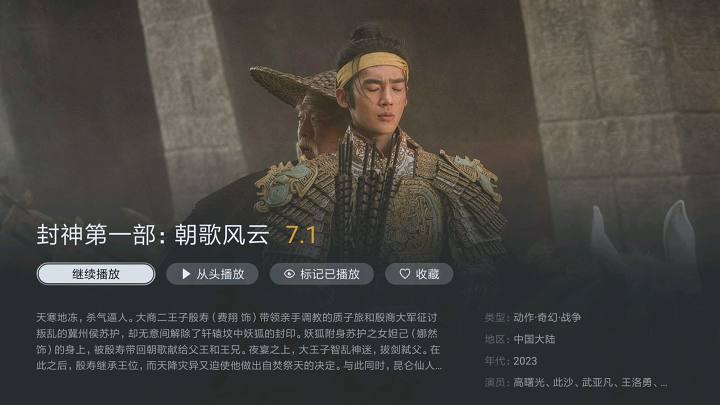The width and height of the screenshot is (720, 405).
Task: Open actor 高曙光 in cast list
Action: tap(529, 382)
